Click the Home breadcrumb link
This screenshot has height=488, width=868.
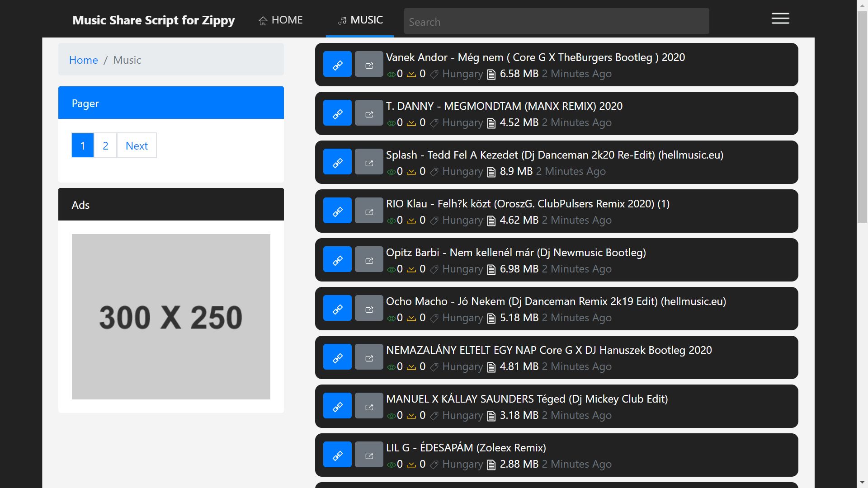[83, 60]
